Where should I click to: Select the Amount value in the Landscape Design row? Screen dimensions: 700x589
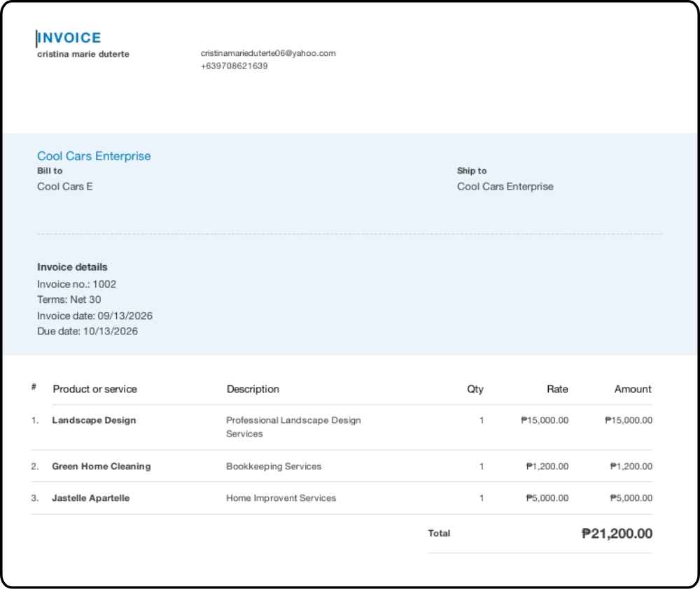tap(629, 420)
